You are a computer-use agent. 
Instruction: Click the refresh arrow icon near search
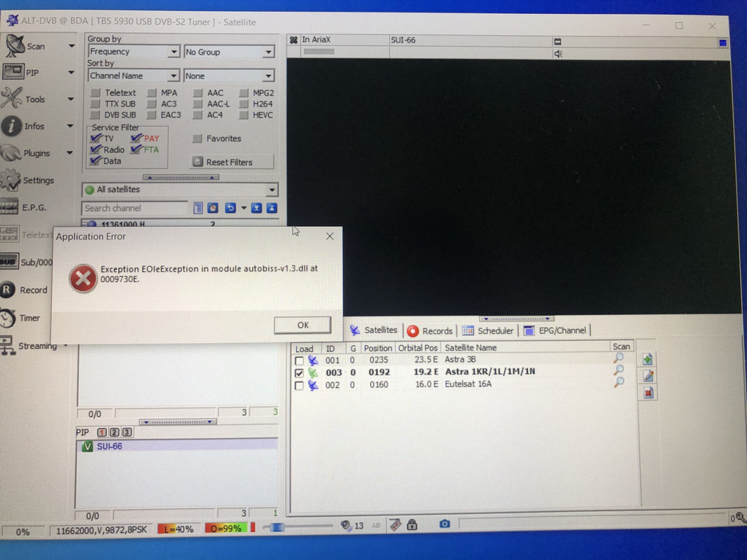coord(230,208)
